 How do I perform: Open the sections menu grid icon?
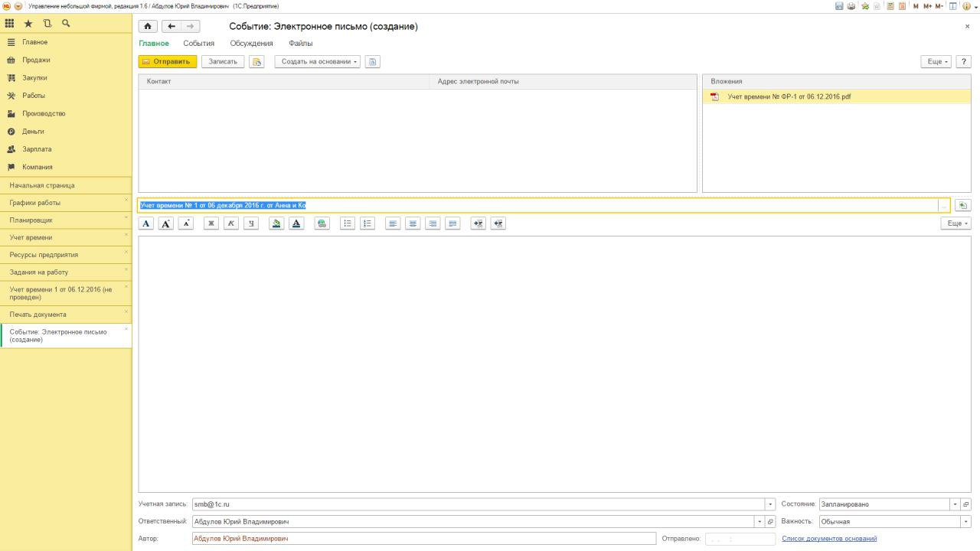(x=10, y=24)
